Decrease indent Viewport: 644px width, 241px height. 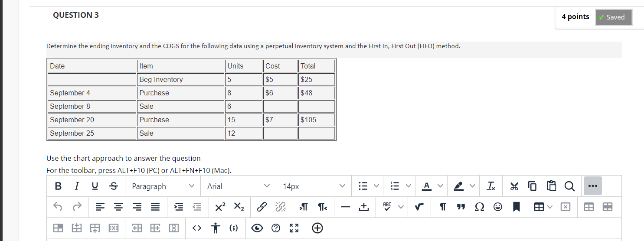pyautogui.click(x=197, y=207)
